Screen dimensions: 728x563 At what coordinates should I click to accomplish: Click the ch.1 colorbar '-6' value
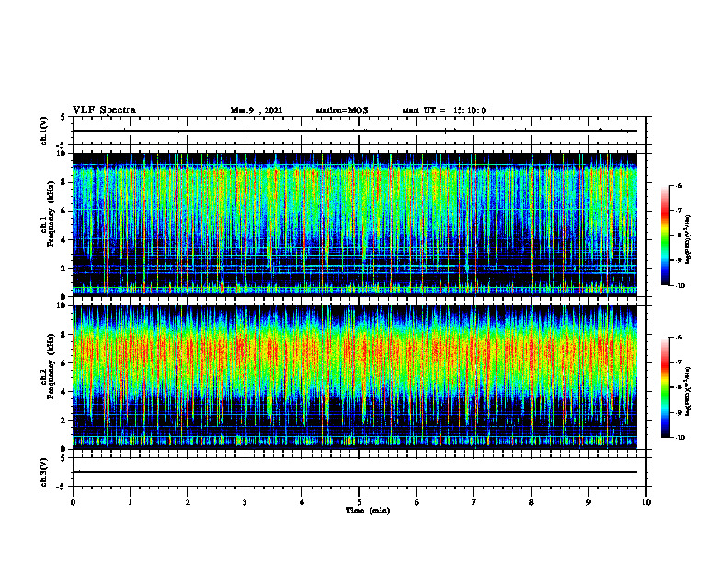(x=678, y=185)
